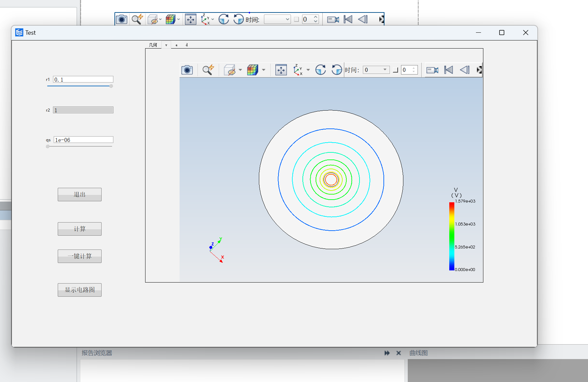Click the legend value 1.053e+03

(465, 224)
